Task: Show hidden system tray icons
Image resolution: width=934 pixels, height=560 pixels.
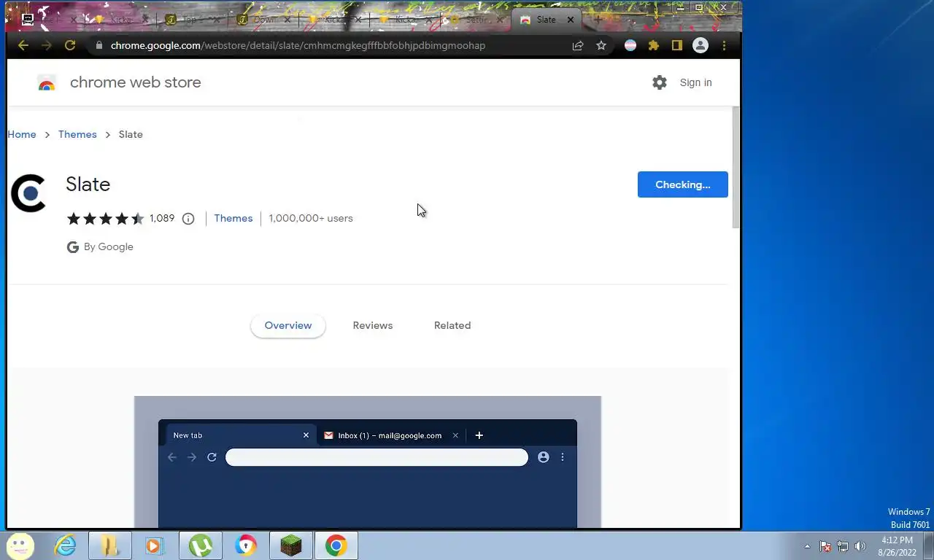Action: pos(807,546)
